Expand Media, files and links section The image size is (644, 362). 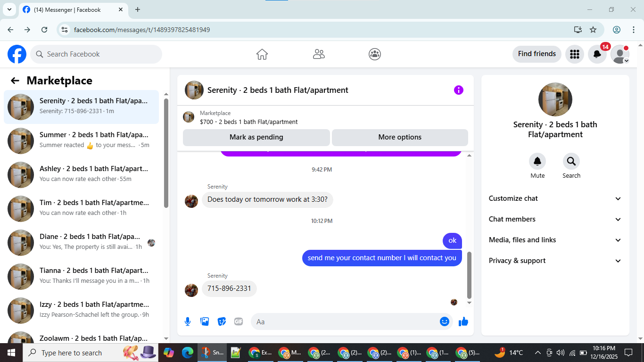click(555, 240)
